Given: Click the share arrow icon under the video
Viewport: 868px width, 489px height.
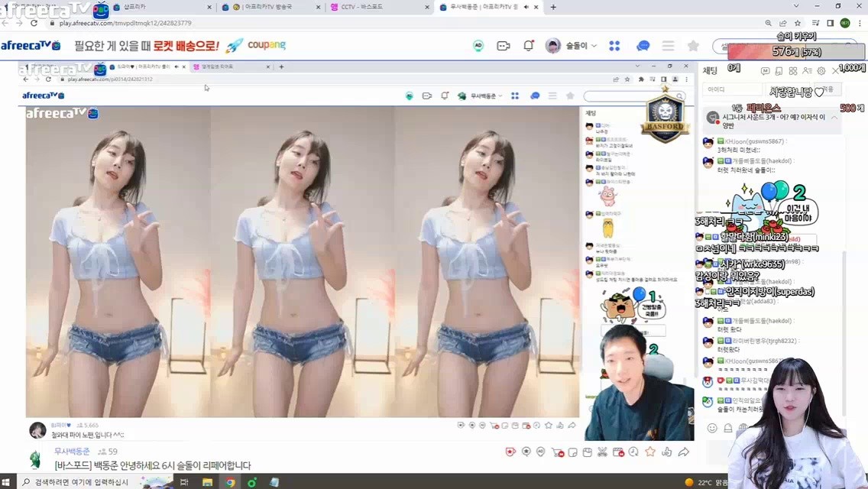Looking at the screenshot, I should click(x=684, y=452).
